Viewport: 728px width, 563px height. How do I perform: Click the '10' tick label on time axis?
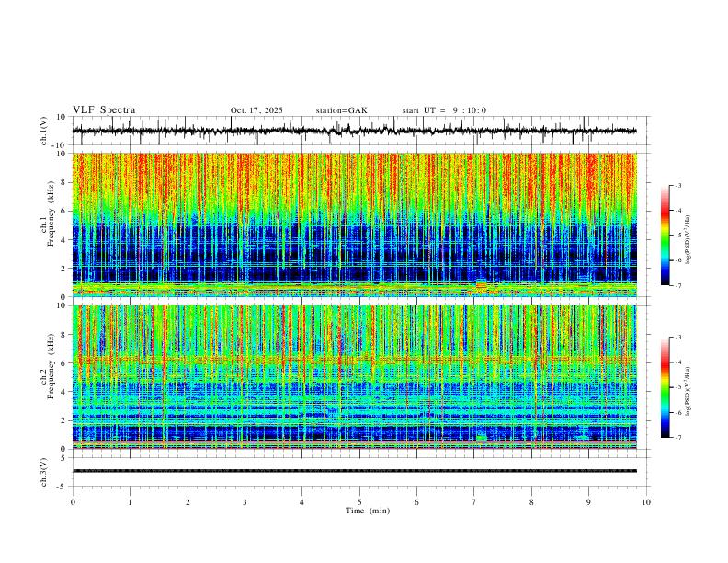[x=646, y=502]
